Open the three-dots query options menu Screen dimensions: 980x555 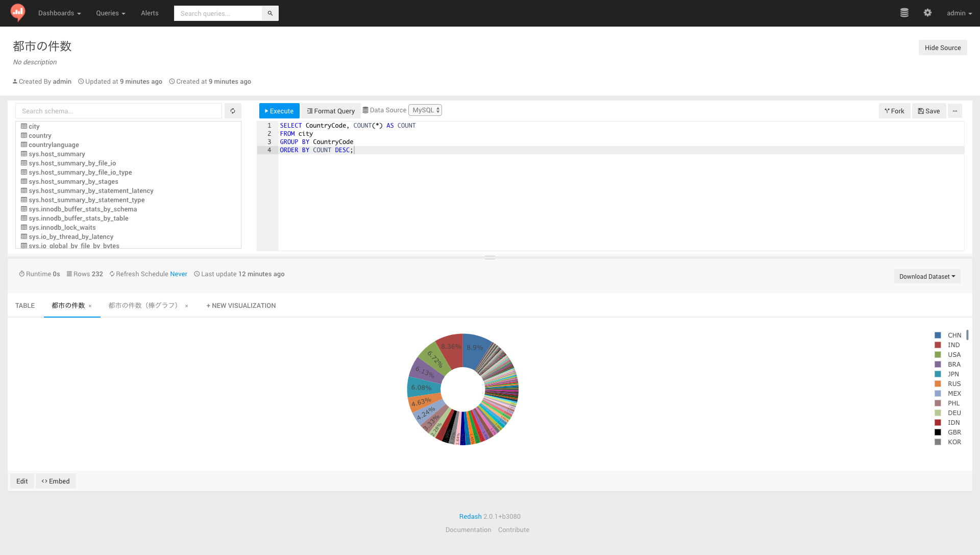(x=954, y=111)
